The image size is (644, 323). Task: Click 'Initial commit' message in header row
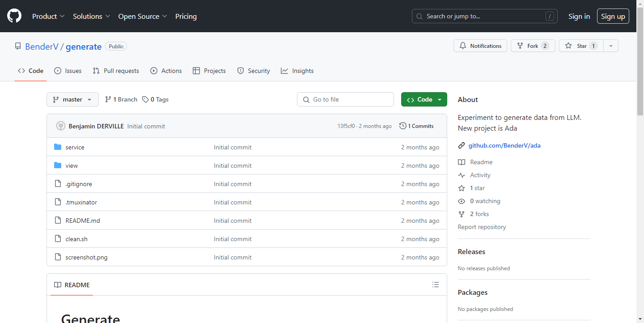[x=146, y=126]
